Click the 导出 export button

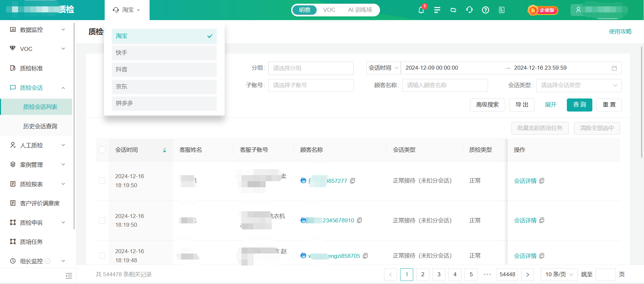tap(522, 105)
